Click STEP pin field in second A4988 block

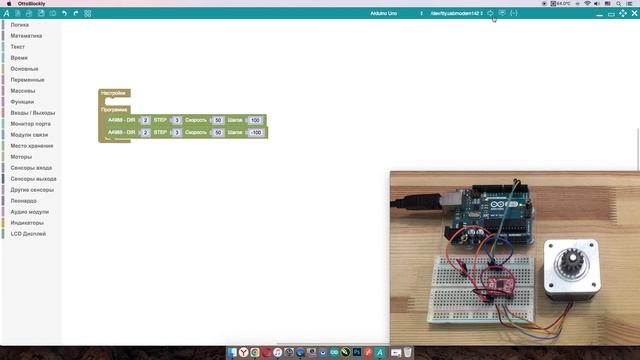(x=177, y=133)
